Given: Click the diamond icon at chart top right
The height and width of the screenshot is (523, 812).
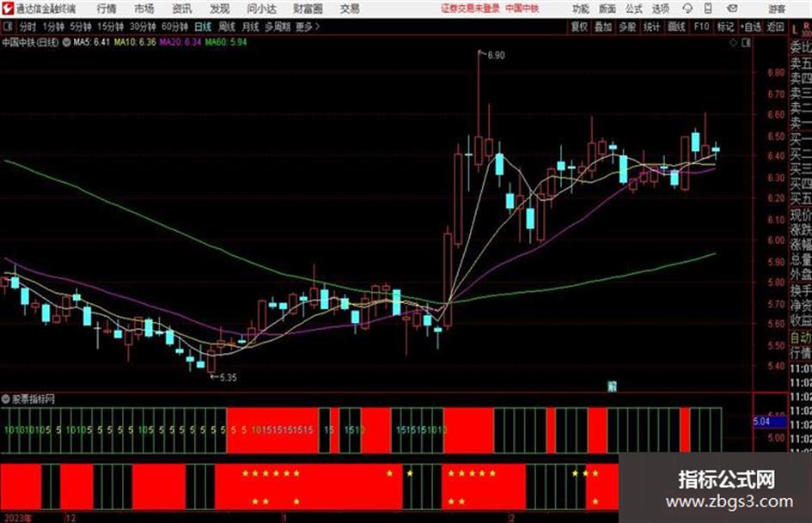Looking at the screenshot, I should click(733, 43).
